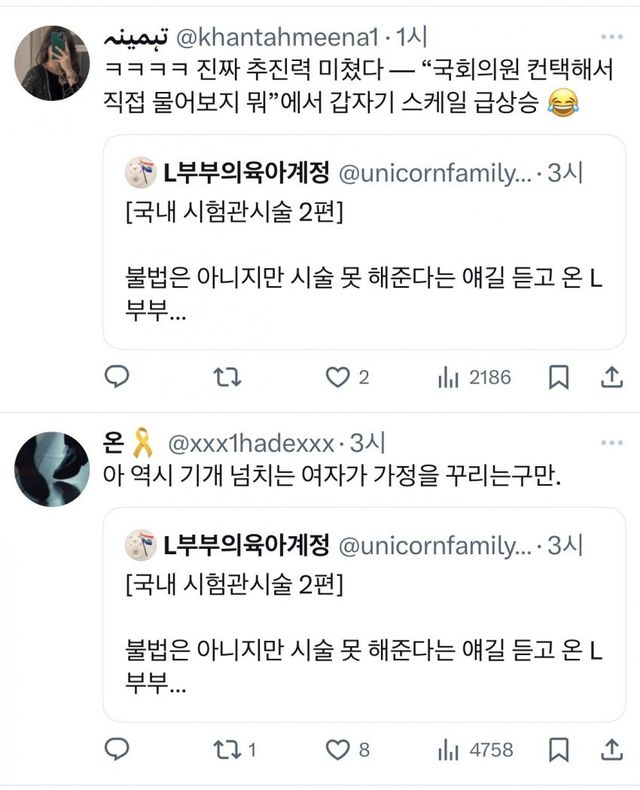640x790 pixels.
Task: Retweet the khantahmeena1 tweet
Action: pyautogui.click(x=227, y=377)
